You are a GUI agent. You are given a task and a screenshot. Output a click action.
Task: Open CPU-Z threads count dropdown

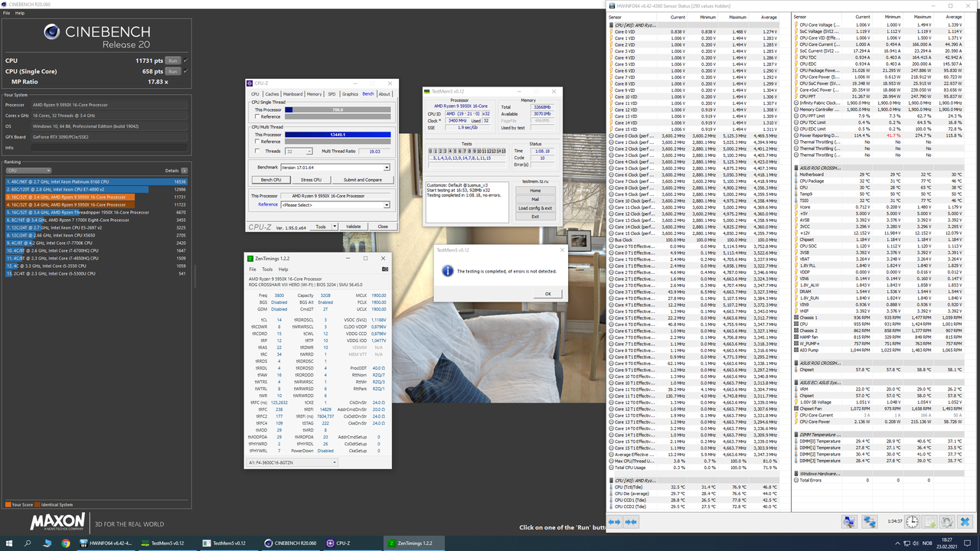pos(299,151)
